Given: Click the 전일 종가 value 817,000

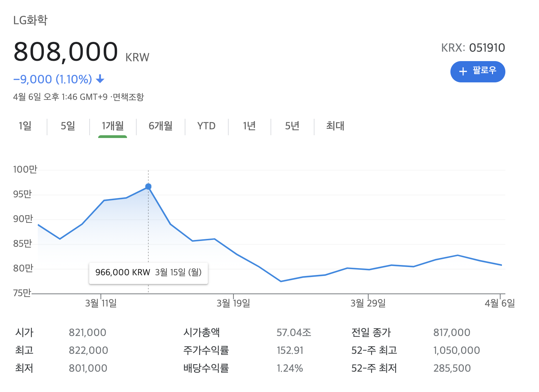Looking at the screenshot, I should click(x=452, y=332).
